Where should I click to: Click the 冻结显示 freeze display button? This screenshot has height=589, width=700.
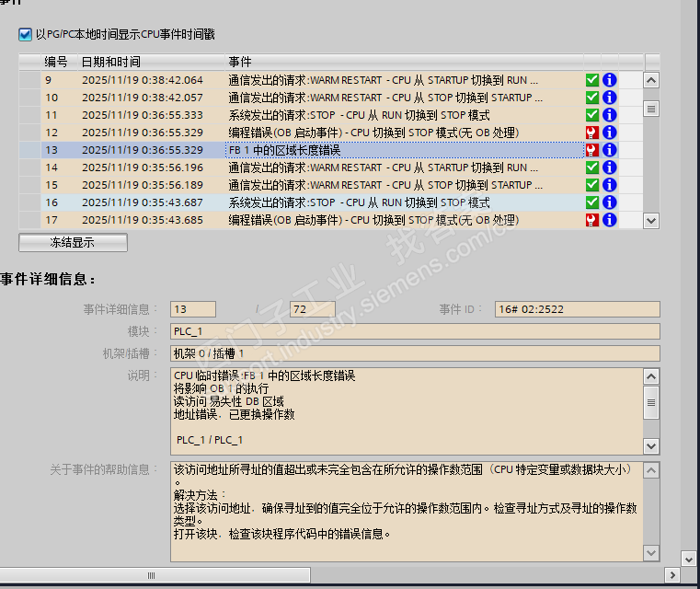pyautogui.click(x=73, y=242)
